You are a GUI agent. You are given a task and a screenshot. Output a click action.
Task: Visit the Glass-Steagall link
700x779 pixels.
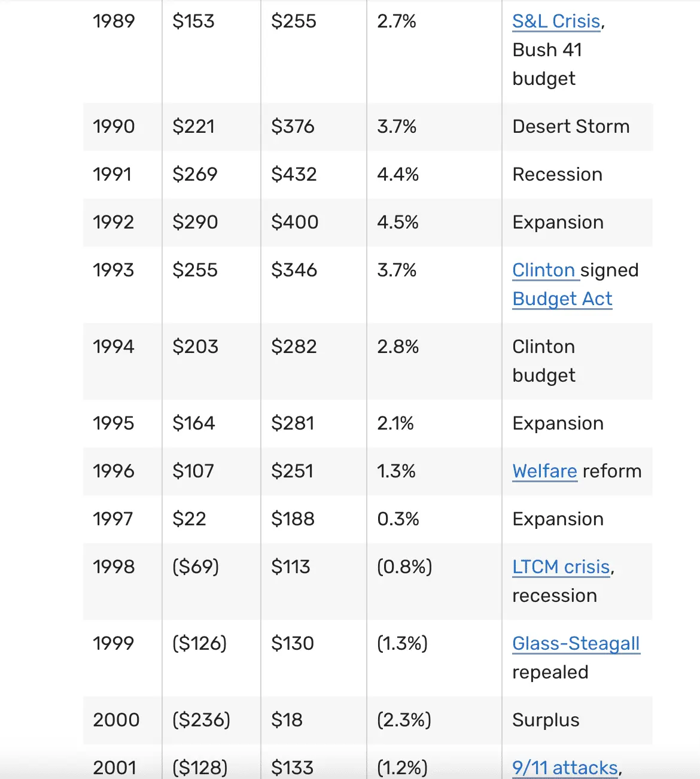click(576, 644)
